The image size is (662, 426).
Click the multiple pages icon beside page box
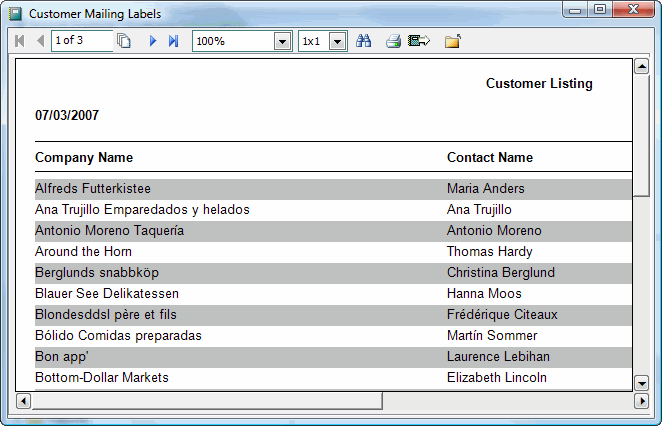[124, 41]
